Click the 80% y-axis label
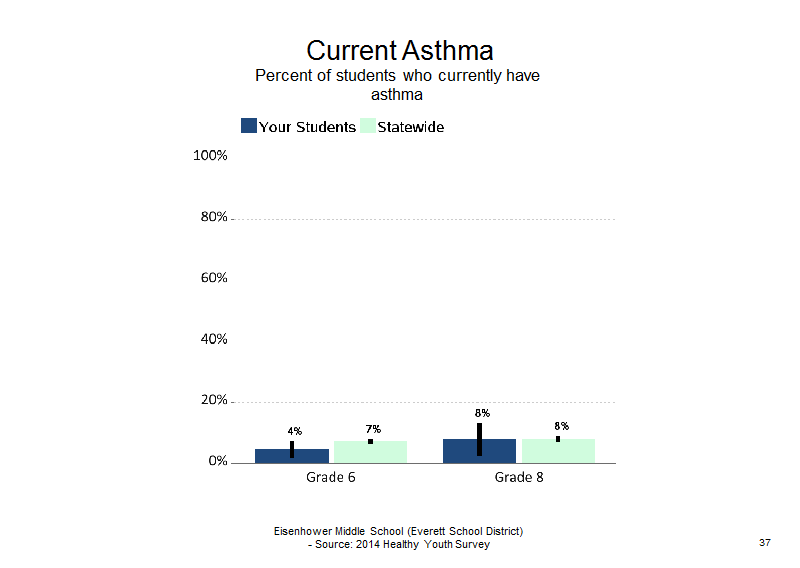800x568 pixels. click(x=214, y=217)
